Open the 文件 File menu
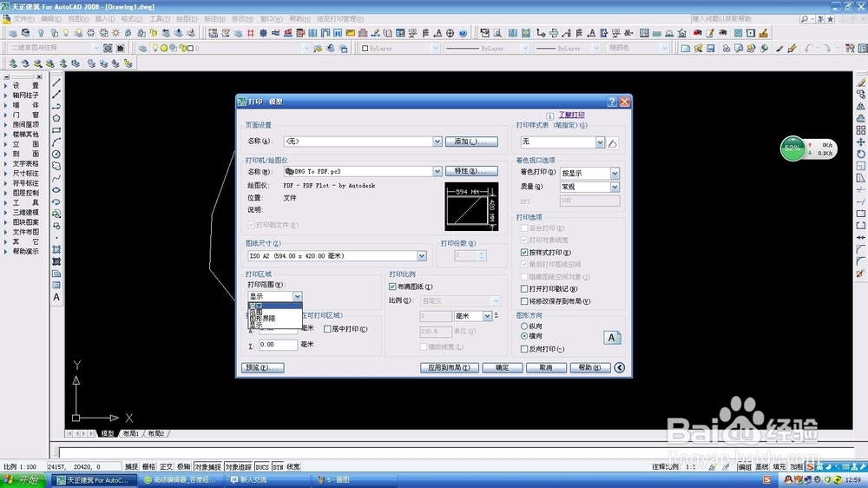The height and width of the screenshot is (488, 868). (x=23, y=19)
